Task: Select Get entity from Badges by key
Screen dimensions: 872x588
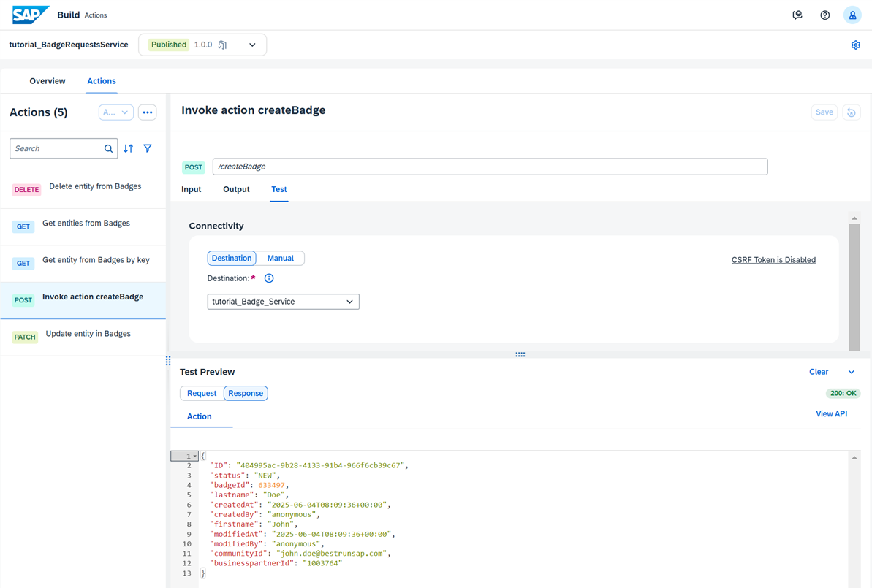Action: coord(83,264)
